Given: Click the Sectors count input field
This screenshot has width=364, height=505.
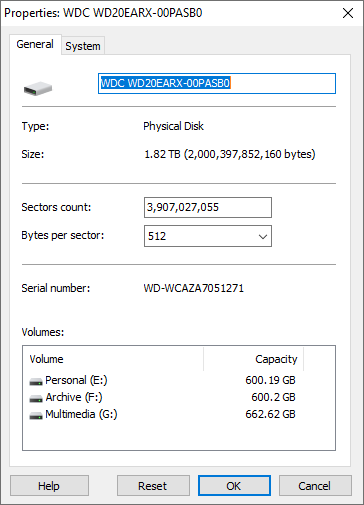Looking at the screenshot, I should pos(208,207).
